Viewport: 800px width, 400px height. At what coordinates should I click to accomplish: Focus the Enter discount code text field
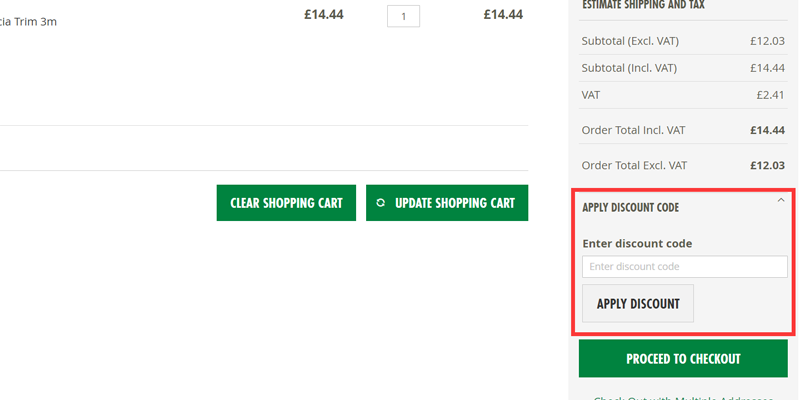click(685, 266)
